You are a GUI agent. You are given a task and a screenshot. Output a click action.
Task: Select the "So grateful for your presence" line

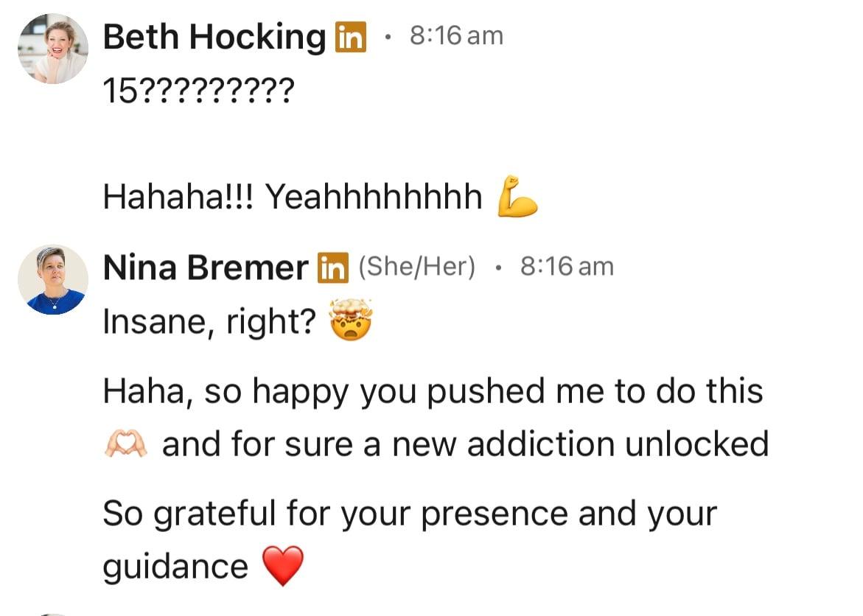409,514
